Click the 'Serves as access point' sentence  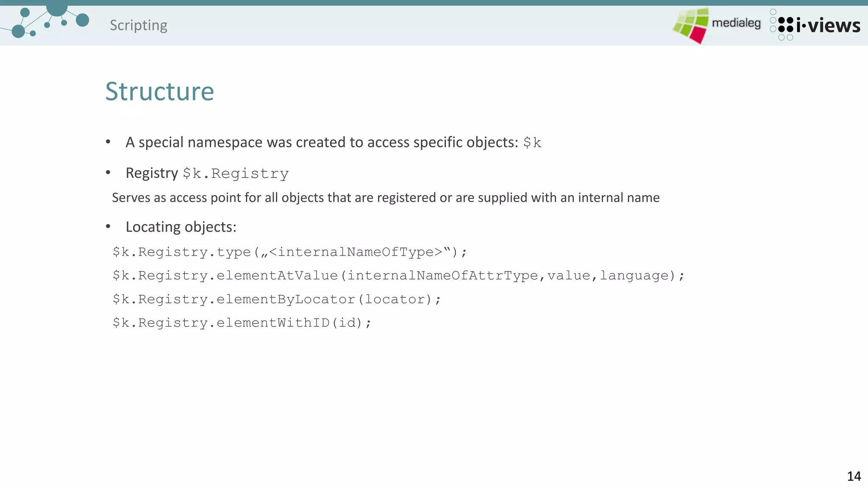click(x=386, y=197)
